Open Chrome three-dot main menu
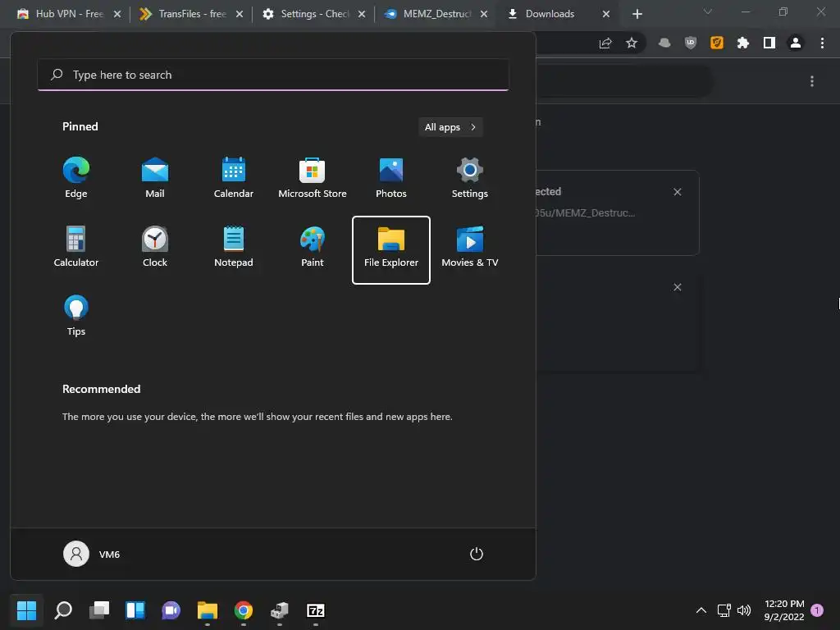This screenshot has width=840, height=630. tap(822, 43)
